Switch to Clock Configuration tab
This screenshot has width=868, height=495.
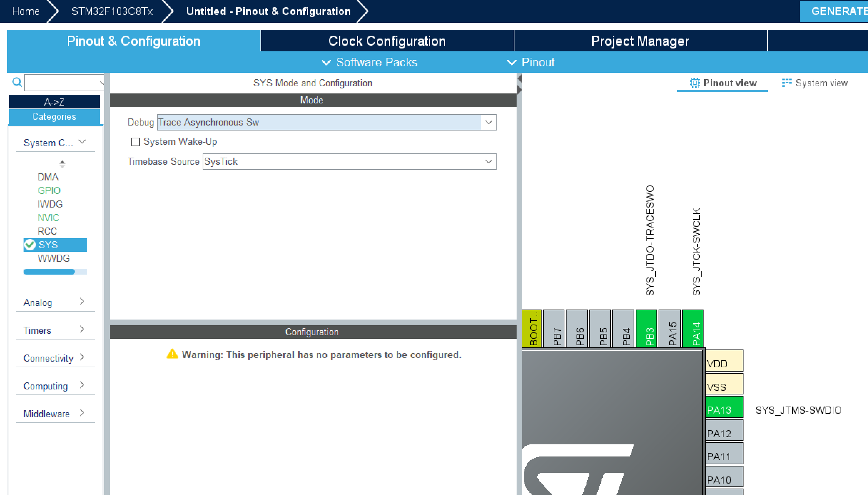(387, 41)
